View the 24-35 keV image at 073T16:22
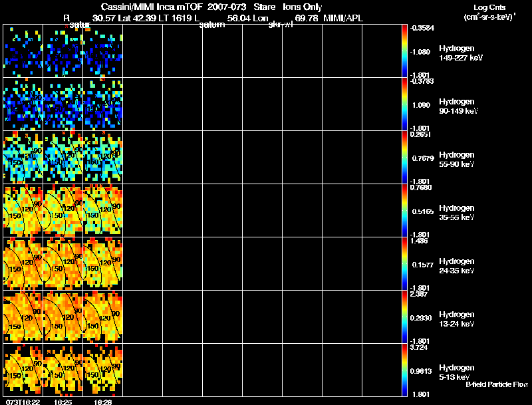This screenshot has width=532, height=405. [x=23, y=263]
